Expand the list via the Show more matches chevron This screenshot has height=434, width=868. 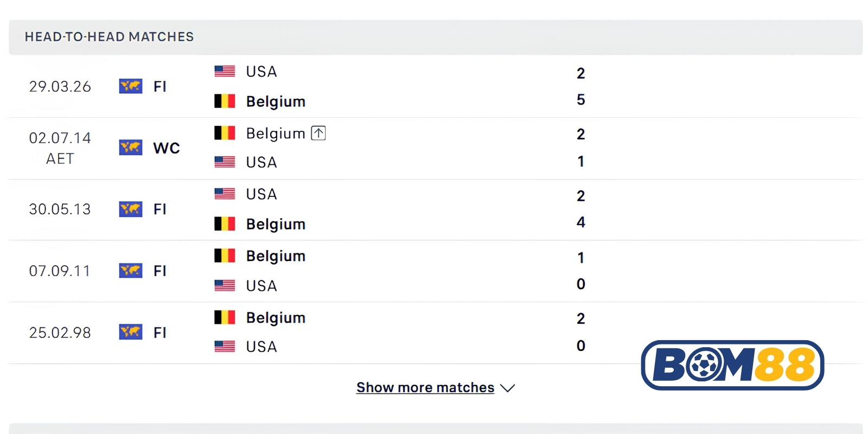click(x=508, y=388)
